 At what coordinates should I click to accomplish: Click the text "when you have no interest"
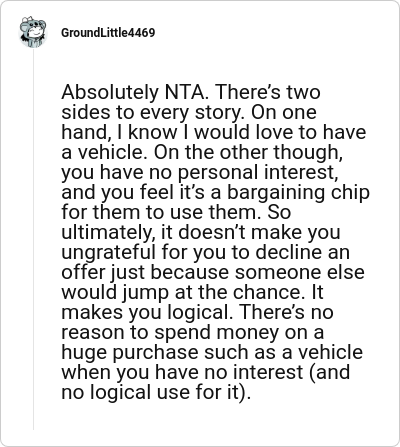(182, 373)
